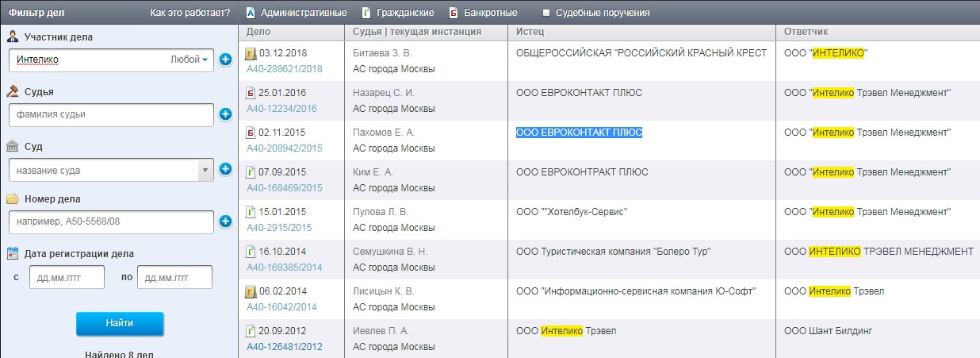Click calendar icon beside Дата регистрации дела
Image resolution: width=980 pixels, height=358 pixels.
point(13,253)
